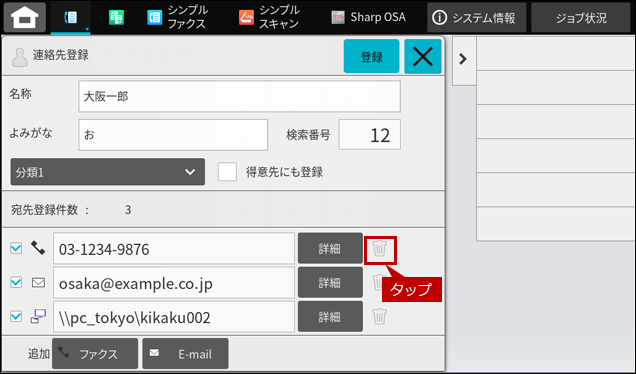Edit the osaka@example.co.jp address field

[x=174, y=283]
